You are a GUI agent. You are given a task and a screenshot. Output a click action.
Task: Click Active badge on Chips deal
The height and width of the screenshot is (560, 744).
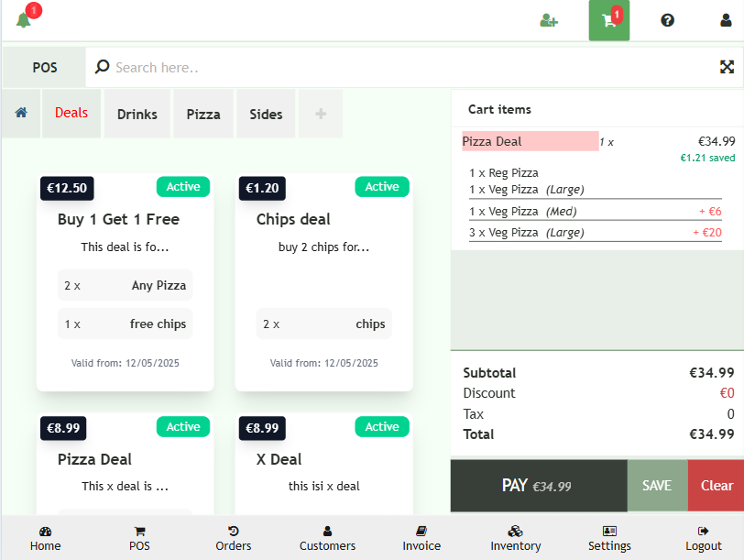[x=382, y=187]
